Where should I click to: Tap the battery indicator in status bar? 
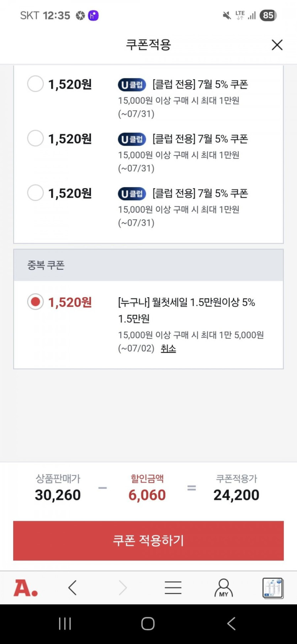tap(268, 15)
